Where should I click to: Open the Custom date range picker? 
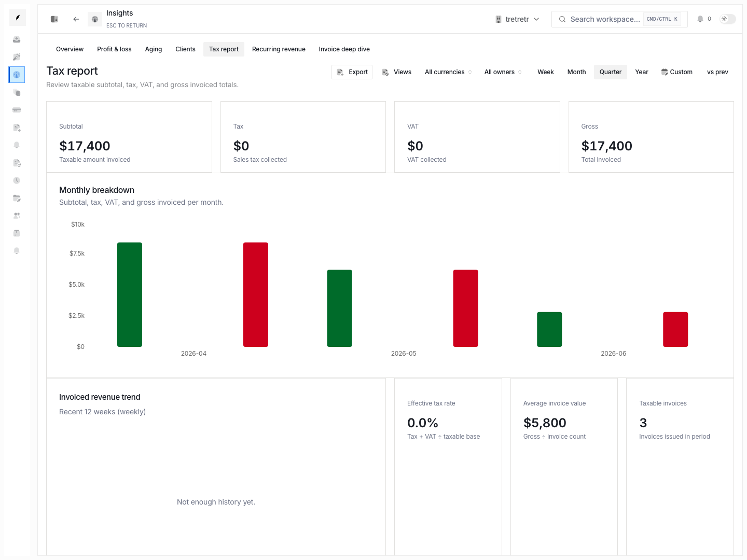(x=677, y=72)
